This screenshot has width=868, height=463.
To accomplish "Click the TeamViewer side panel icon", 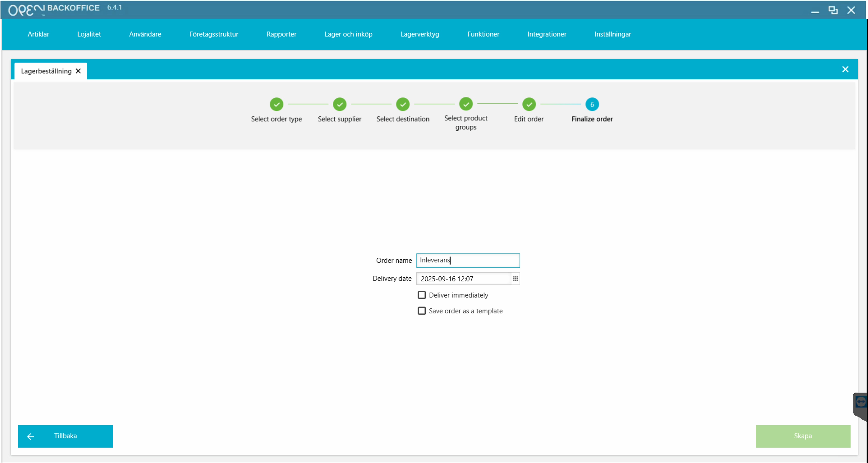I will pyautogui.click(x=861, y=402).
